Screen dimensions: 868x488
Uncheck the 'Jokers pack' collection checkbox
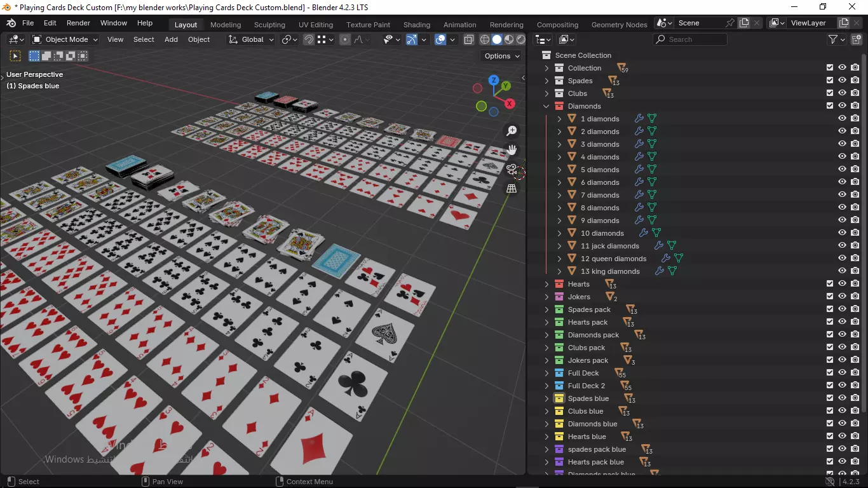point(830,360)
